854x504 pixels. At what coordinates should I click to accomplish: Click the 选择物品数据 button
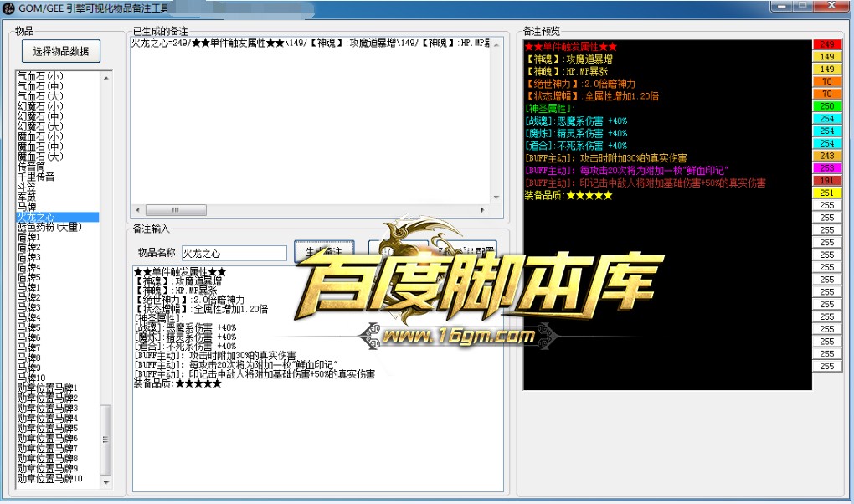tap(61, 51)
